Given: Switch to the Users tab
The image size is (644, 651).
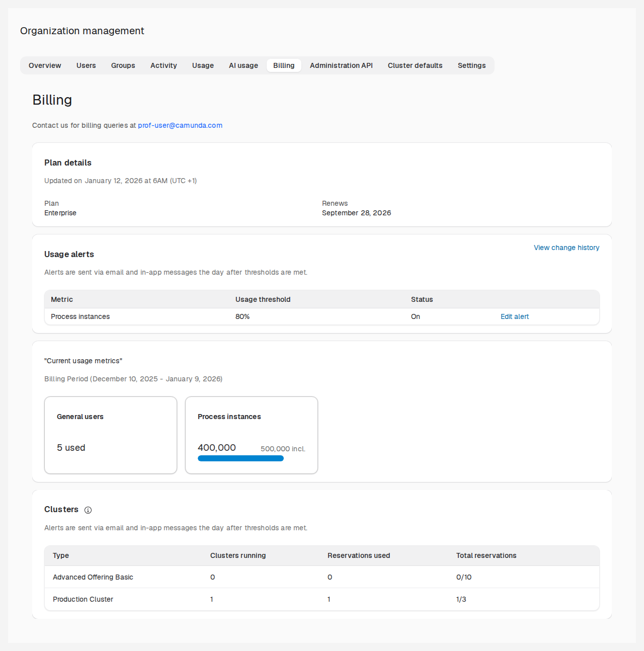Looking at the screenshot, I should pyautogui.click(x=86, y=65).
